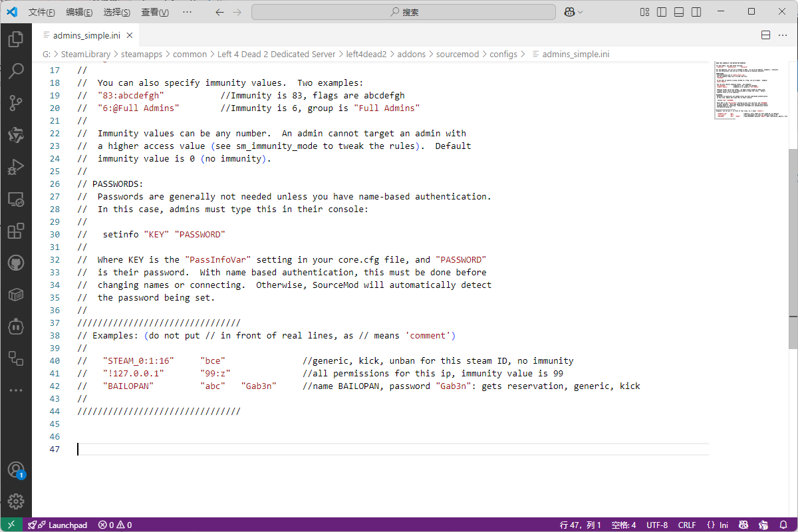This screenshot has width=798, height=532.
Task: Expand the Copilot dropdown arrow in title bar
Action: coord(581,12)
